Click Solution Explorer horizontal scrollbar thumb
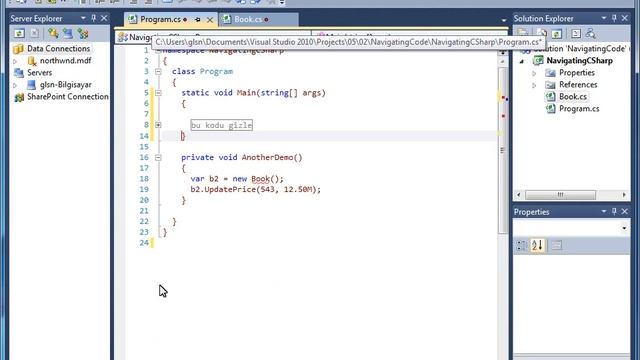Screen dimensions: 640x360 (560, 195)
